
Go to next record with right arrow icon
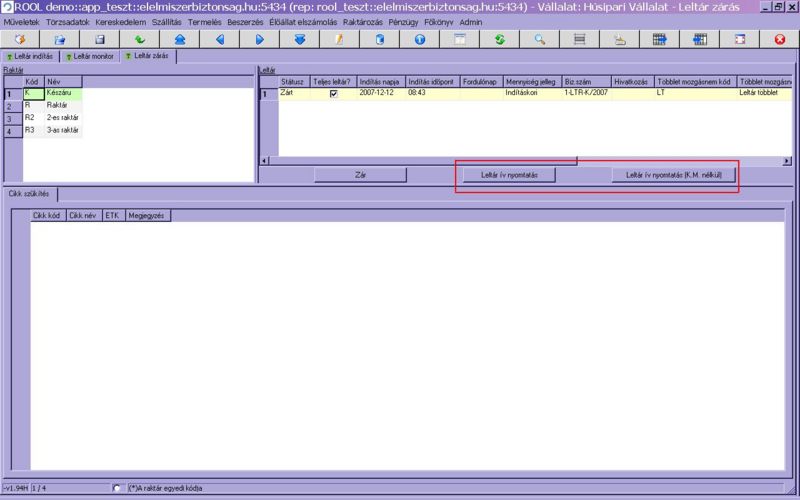[259, 39]
